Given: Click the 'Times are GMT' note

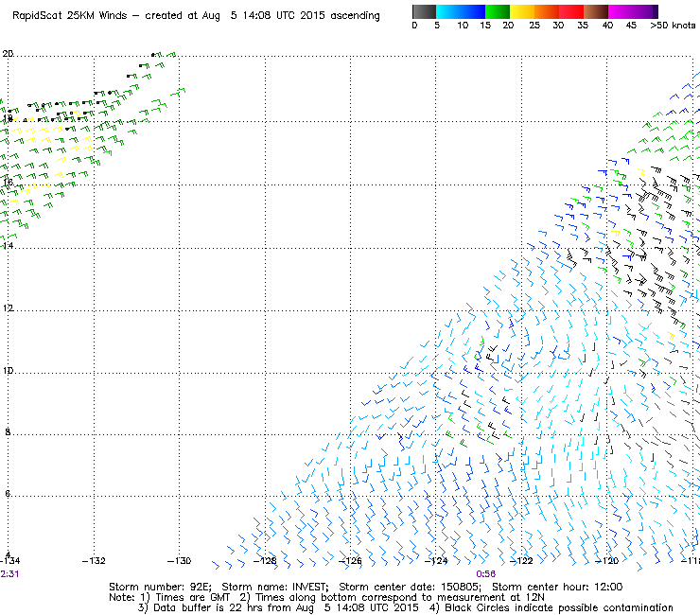Looking at the screenshot, I should click(185, 598).
